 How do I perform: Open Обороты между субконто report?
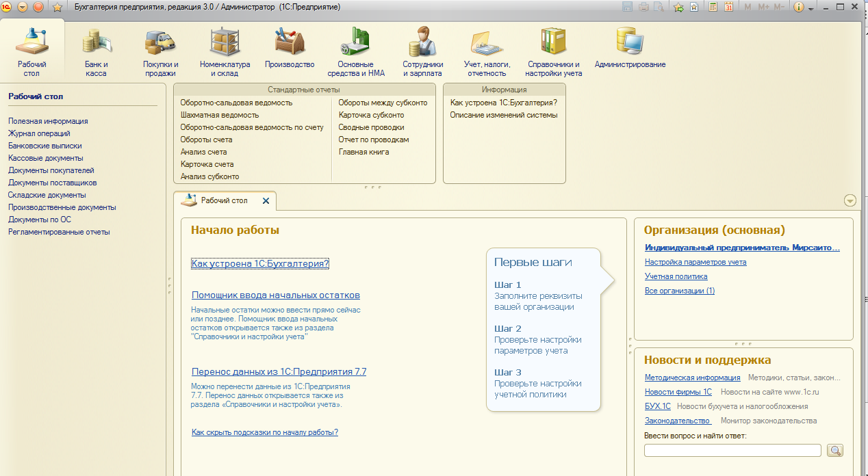tap(383, 103)
